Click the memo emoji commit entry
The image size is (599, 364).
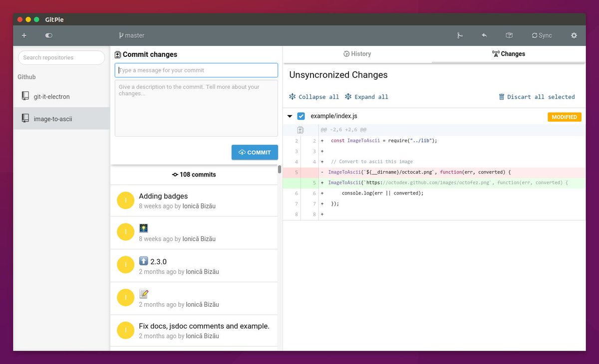tap(194, 298)
